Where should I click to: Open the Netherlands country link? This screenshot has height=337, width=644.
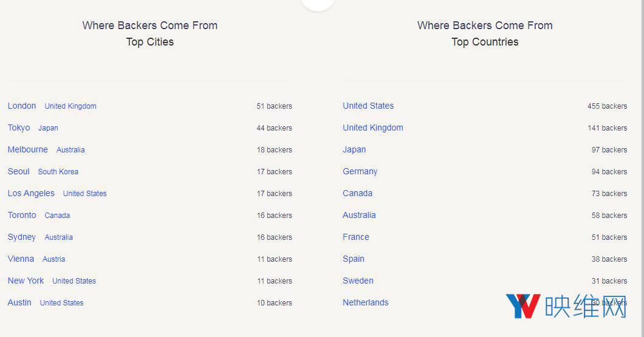pyautogui.click(x=366, y=302)
